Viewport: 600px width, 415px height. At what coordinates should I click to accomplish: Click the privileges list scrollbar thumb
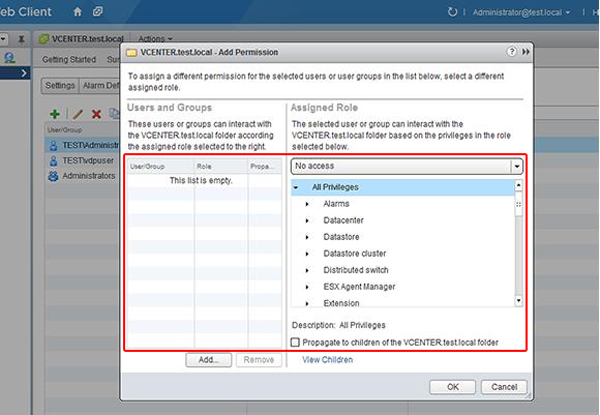coord(518,204)
